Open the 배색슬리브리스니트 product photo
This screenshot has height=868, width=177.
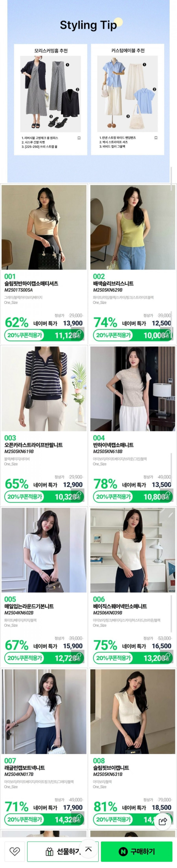pyautogui.click(x=133, y=227)
